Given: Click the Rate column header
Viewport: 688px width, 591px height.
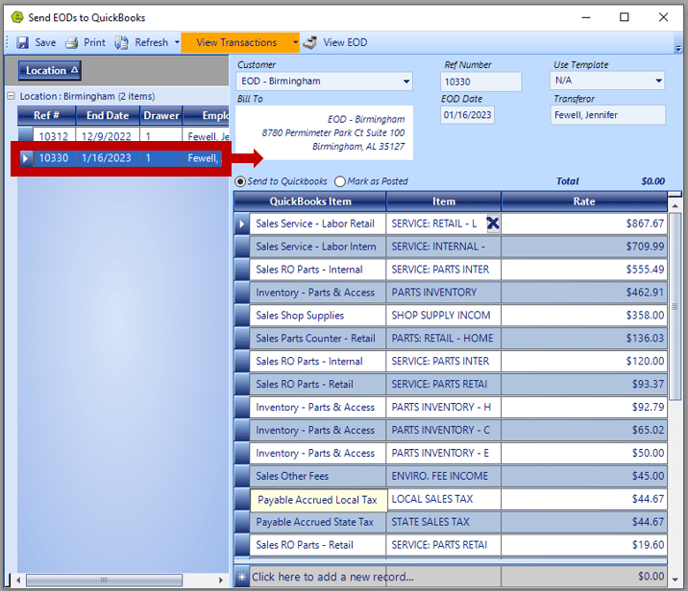Looking at the screenshot, I should coord(584,201).
